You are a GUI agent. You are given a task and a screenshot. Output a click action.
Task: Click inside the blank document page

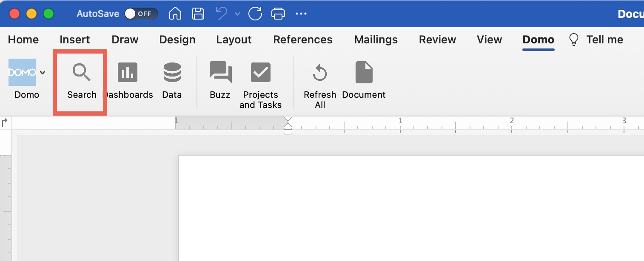pos(404,208)
